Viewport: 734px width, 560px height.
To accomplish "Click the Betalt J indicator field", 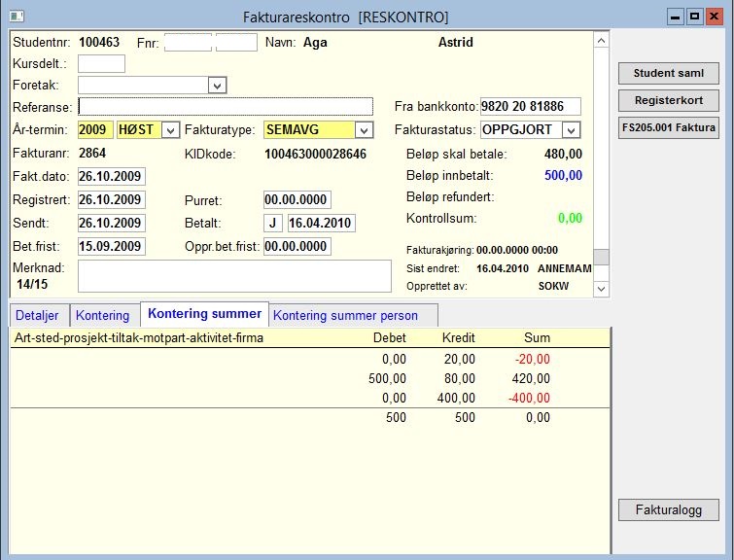I will coord(273,223).
